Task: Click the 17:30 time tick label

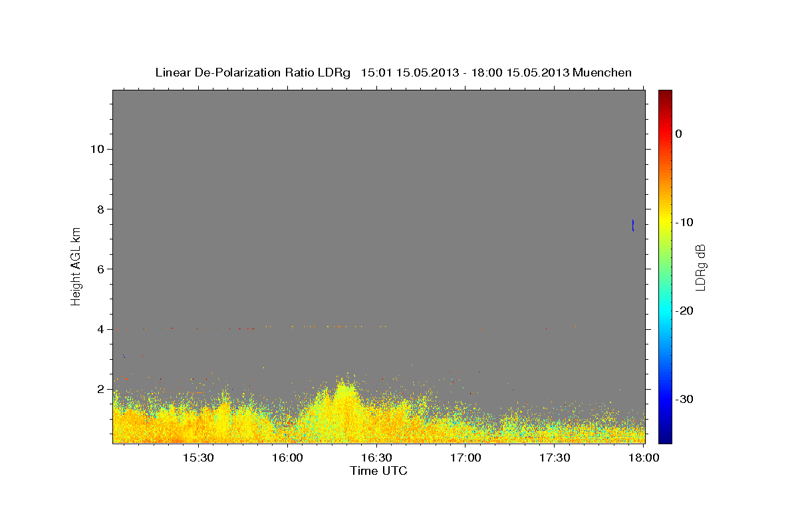Action: point(555,458)
